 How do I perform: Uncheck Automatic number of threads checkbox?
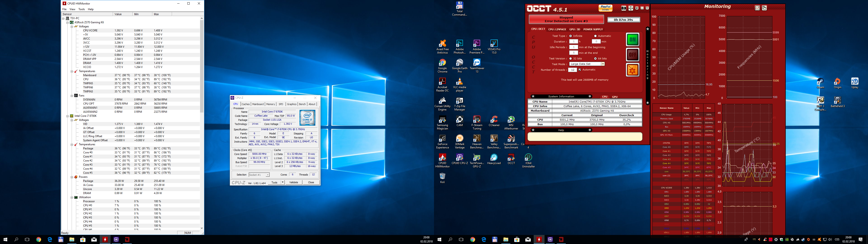click(x=580, y=70)
